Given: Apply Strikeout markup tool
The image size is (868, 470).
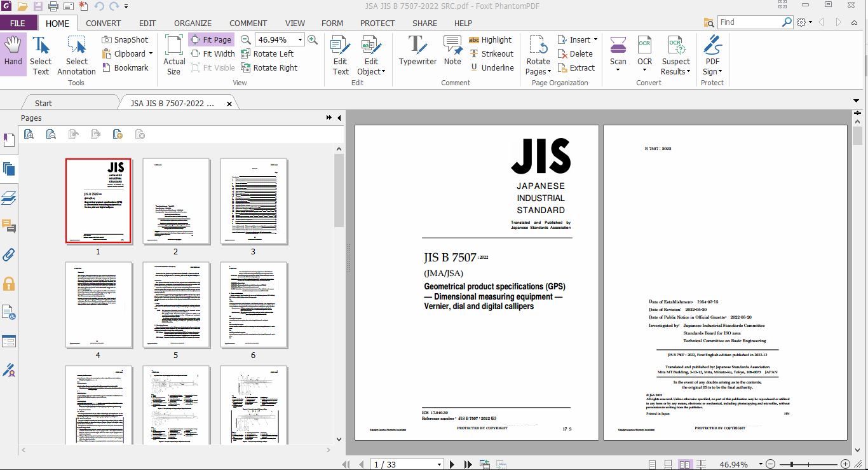Looking at the screenshot, I should [491, 53].
